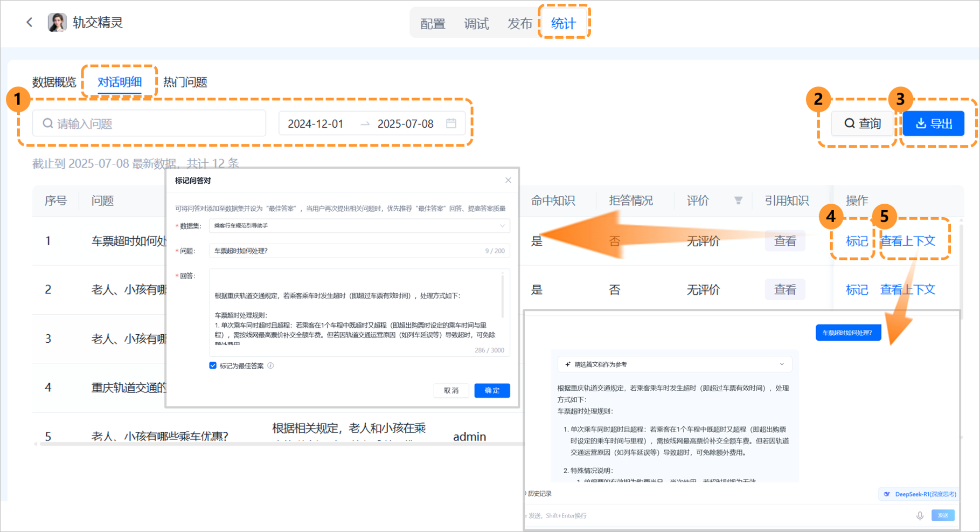Click the filter icon on the 评价 column
This screenshot has width=980, height=532.
pyautogui.click(x=738, y=201)
